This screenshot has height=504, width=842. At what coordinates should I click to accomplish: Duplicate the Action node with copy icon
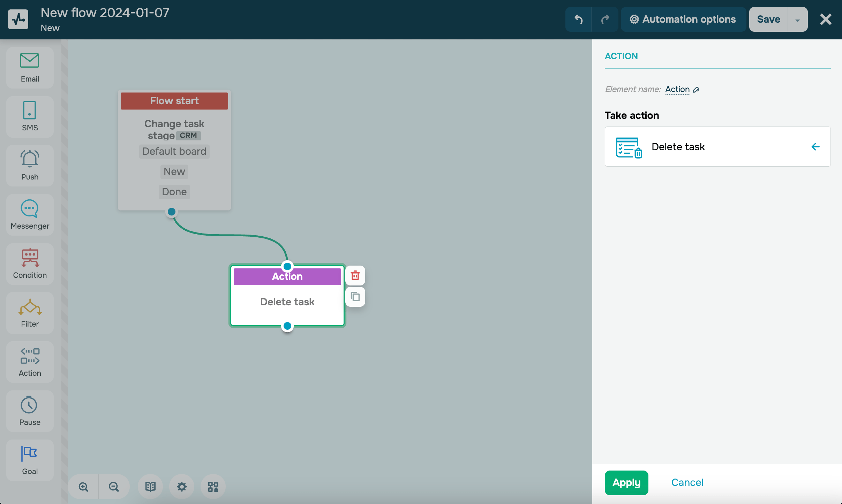(355, 297)
